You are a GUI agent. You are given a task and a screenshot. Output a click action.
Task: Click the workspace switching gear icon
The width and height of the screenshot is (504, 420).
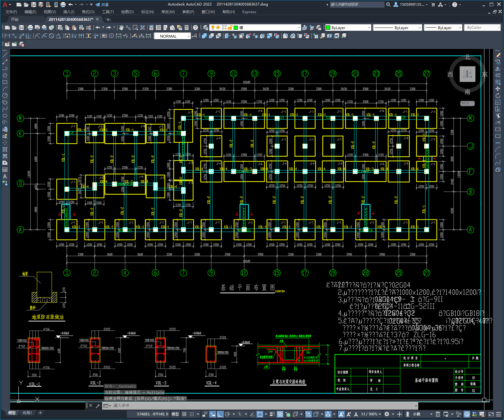coord(387,414)
